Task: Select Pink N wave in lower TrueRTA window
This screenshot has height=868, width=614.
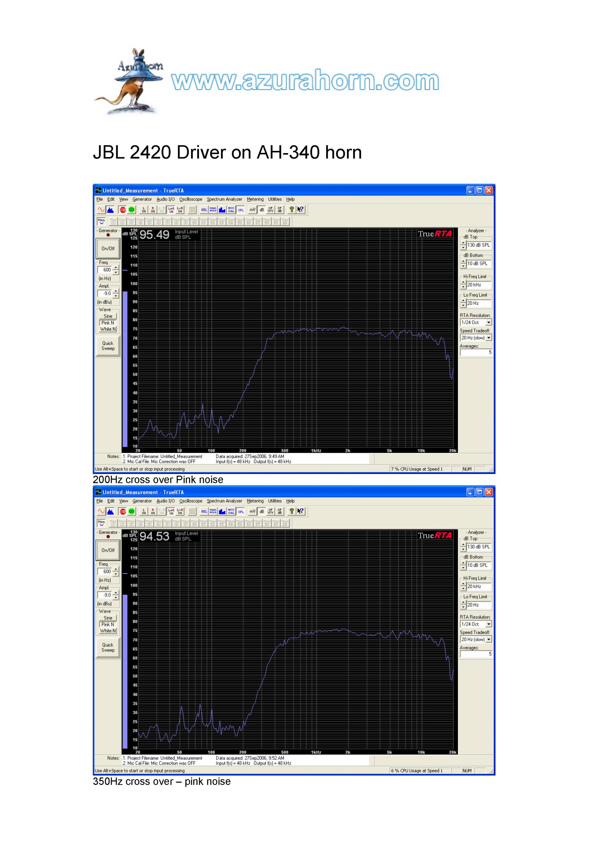Action: pyautogui.click(x=108, y=624)
